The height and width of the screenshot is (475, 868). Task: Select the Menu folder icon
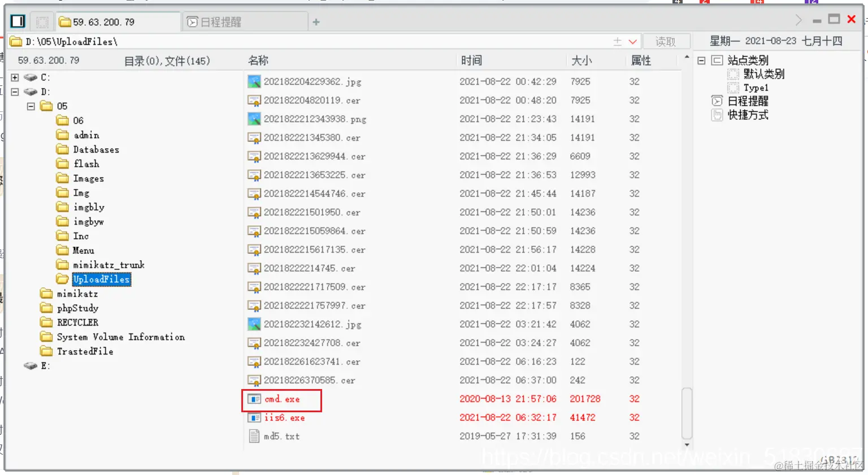click(63, 250)
